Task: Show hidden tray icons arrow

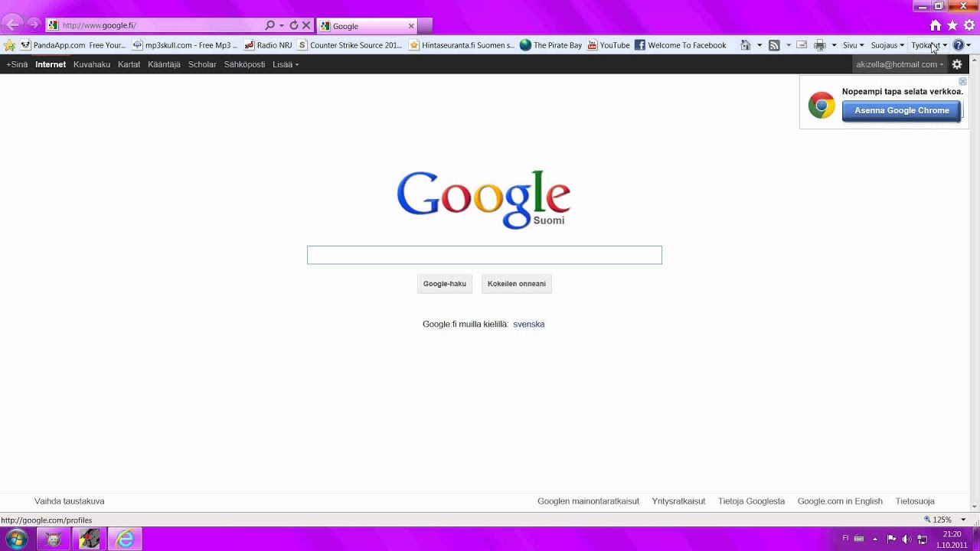Action: [x=875, y=539]
